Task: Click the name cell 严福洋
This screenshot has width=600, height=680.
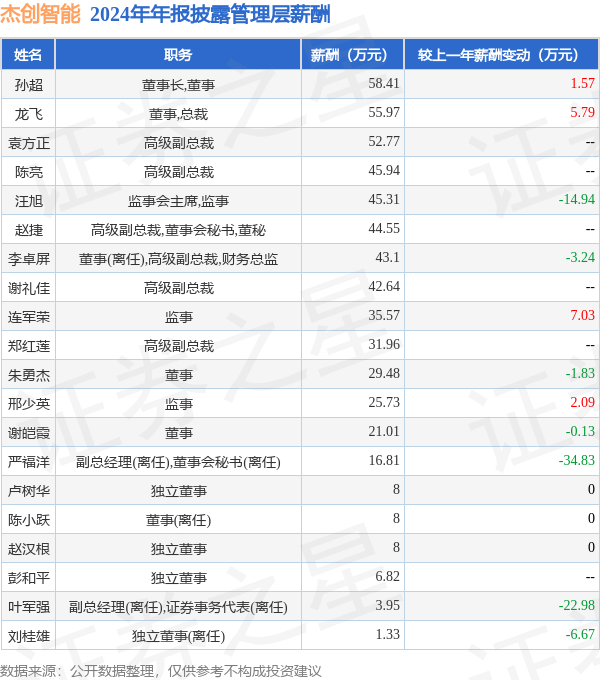Action: click(x=29, y=462)
